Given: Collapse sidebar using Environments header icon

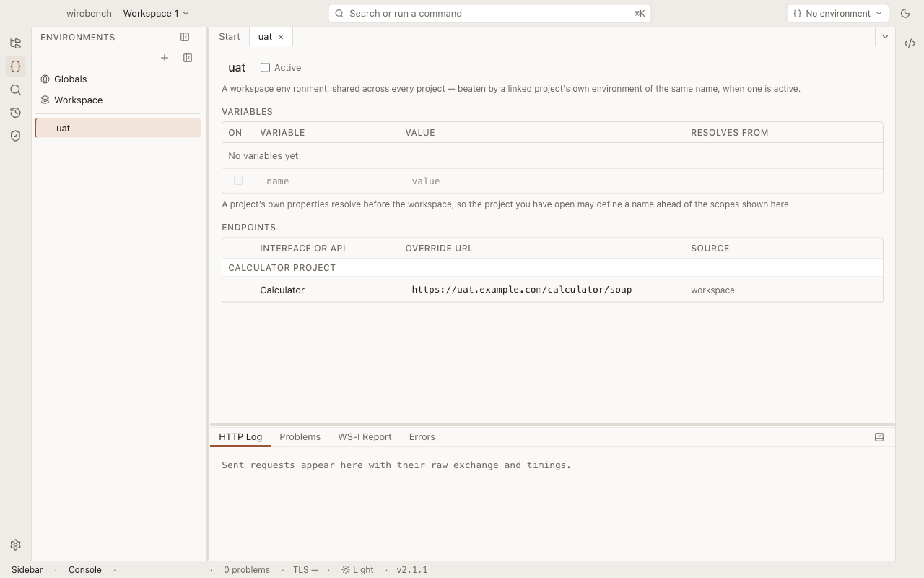Looking at the screenshot, I should (x=185, y=37).
